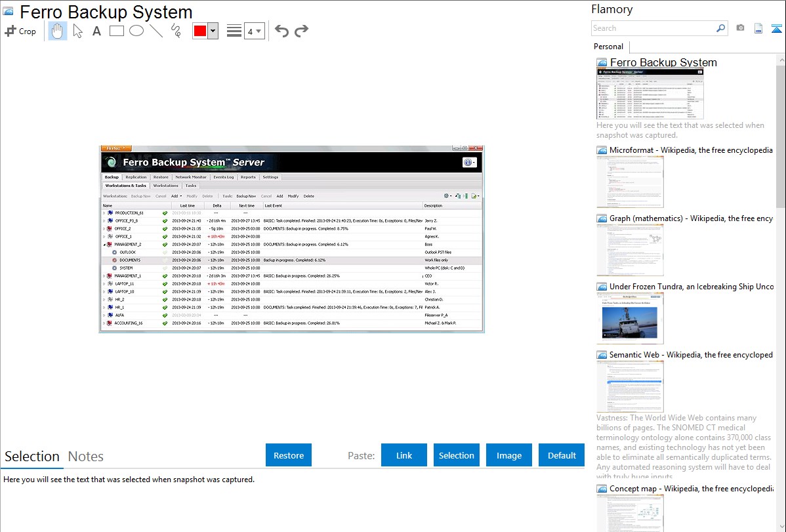Open the Under Frozen Tundra snapshot title
The image size is (786, 532).
tap(692, 287)
